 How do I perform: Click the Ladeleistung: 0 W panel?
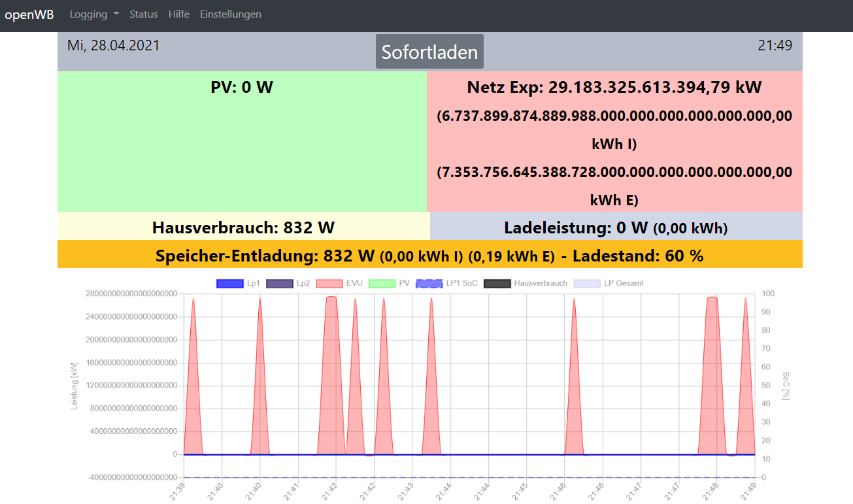pyautogui.click(x=616, y=226)
